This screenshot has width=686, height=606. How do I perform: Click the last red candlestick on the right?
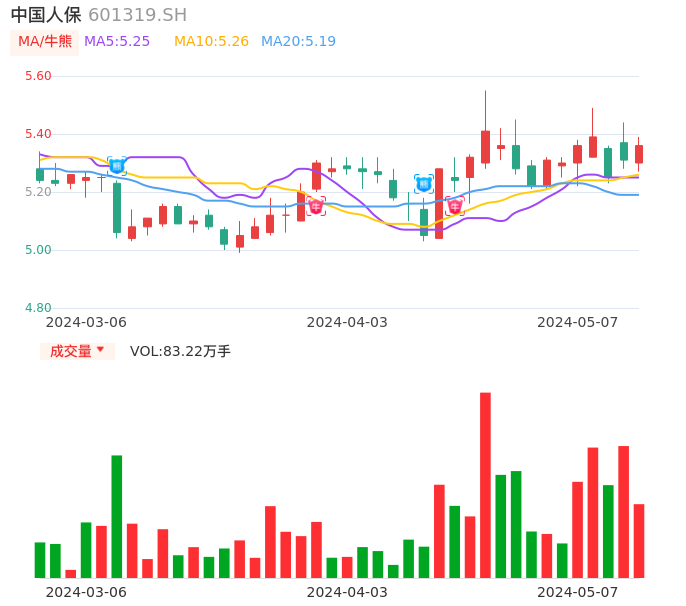(639, 154)
